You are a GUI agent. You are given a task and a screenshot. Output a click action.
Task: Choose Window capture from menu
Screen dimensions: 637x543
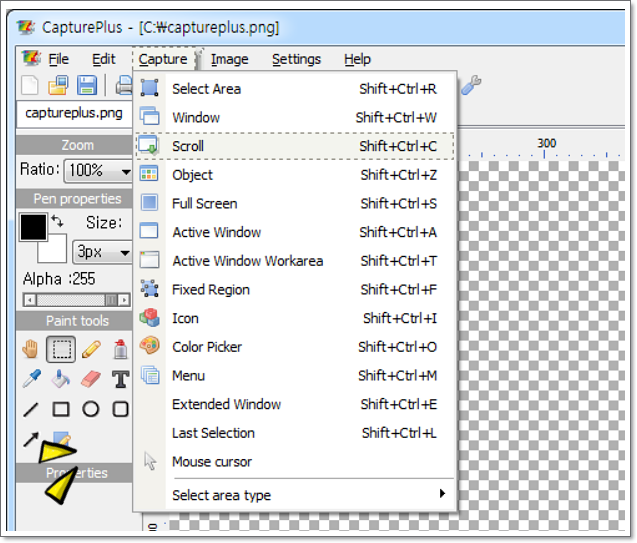(x=295, y=117)
